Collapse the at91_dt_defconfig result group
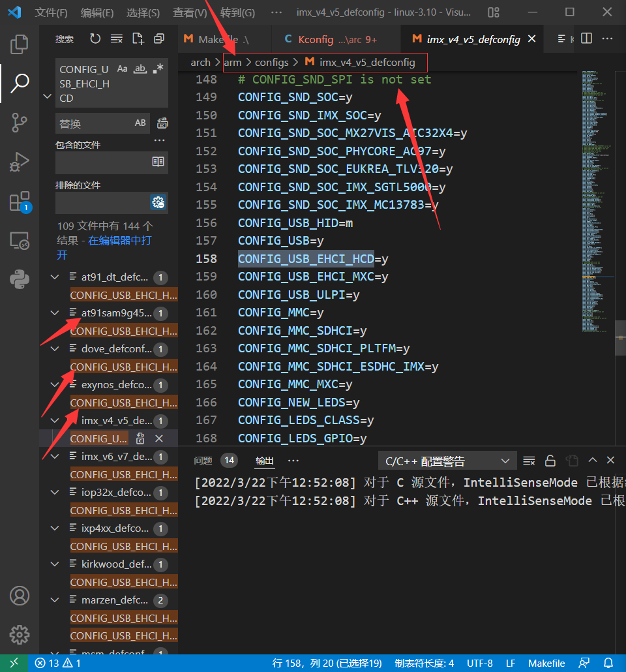 54,277
